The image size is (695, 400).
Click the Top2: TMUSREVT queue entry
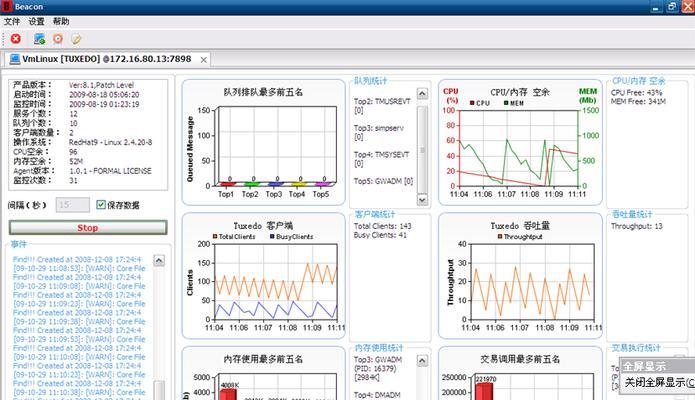(382, 106)
